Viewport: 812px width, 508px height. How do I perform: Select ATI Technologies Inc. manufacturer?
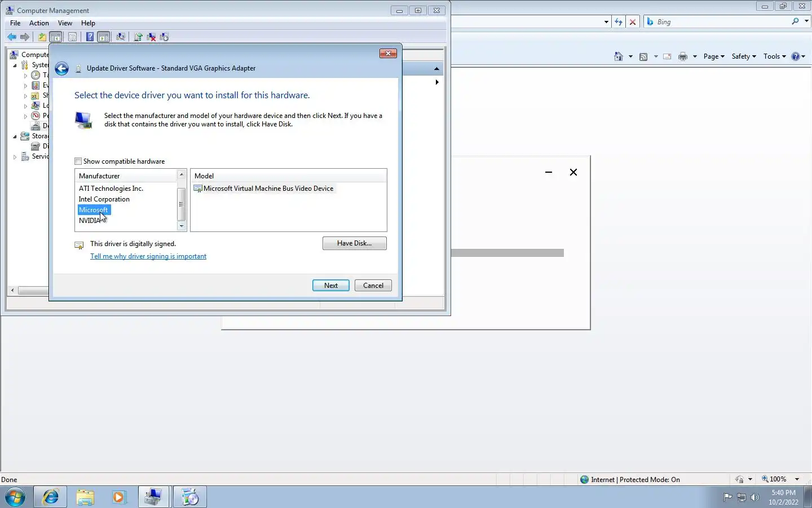pyautogui.click(x=111, y=189)
